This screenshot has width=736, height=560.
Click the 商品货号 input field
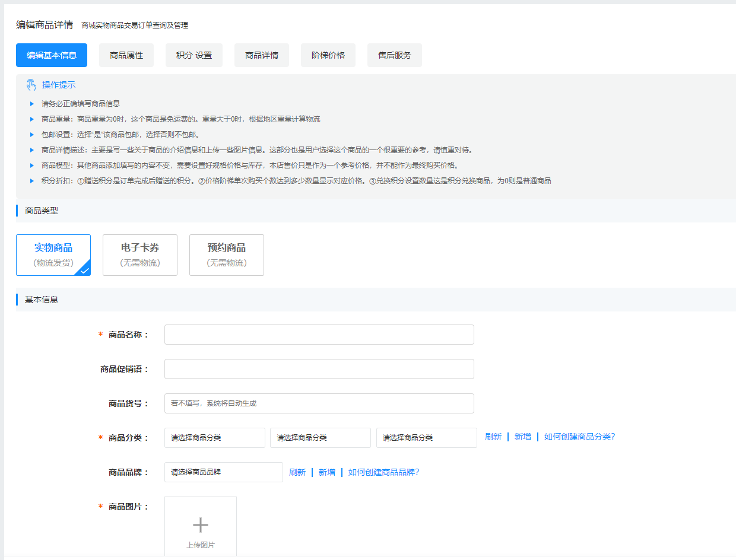pos(319,403)
